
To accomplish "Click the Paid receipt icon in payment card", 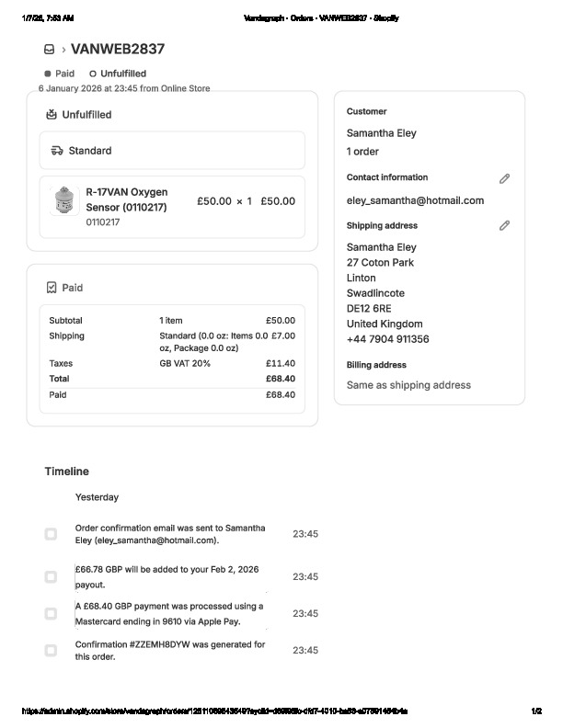I will click(52, 288).
